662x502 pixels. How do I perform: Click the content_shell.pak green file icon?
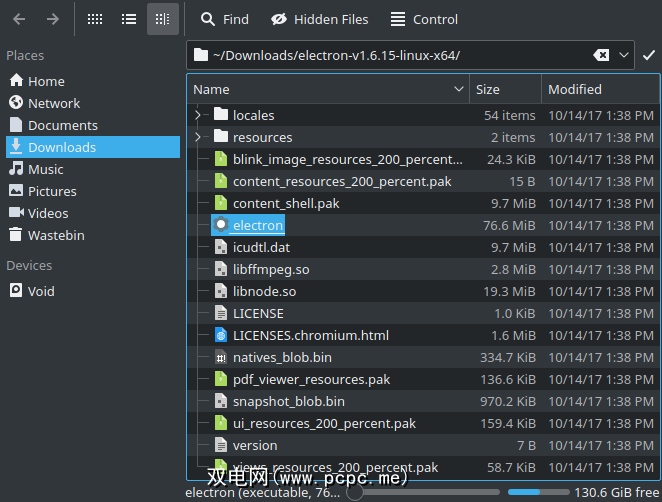coord(221,203)
